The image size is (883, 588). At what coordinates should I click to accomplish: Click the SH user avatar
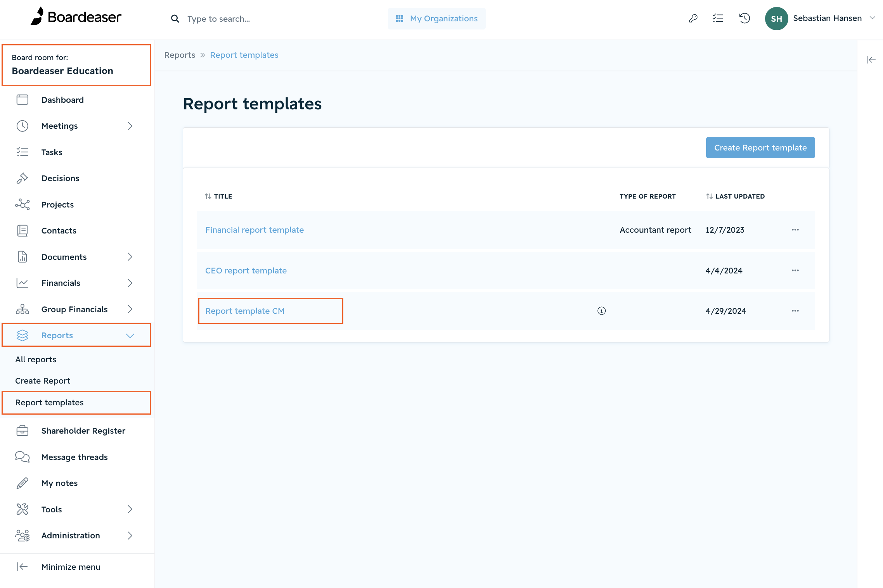(776, 19)
